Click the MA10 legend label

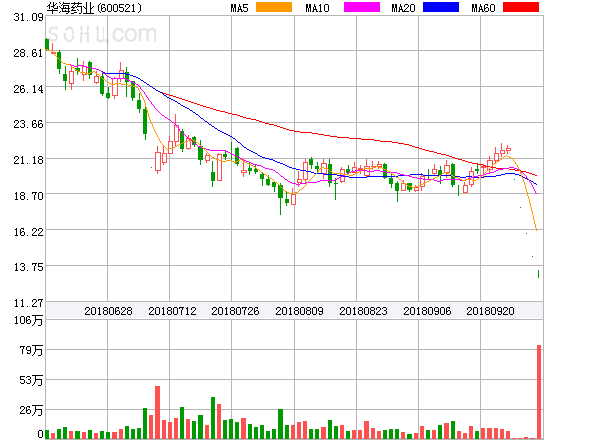tap(317, 8)
